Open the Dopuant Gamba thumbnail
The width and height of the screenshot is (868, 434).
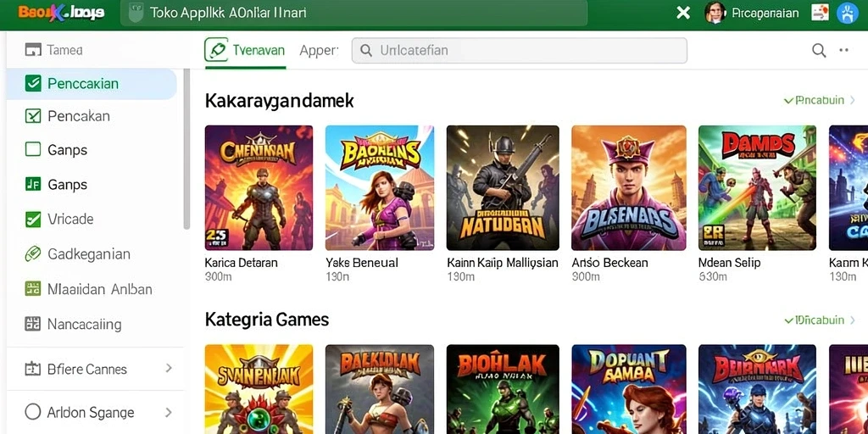629,389
